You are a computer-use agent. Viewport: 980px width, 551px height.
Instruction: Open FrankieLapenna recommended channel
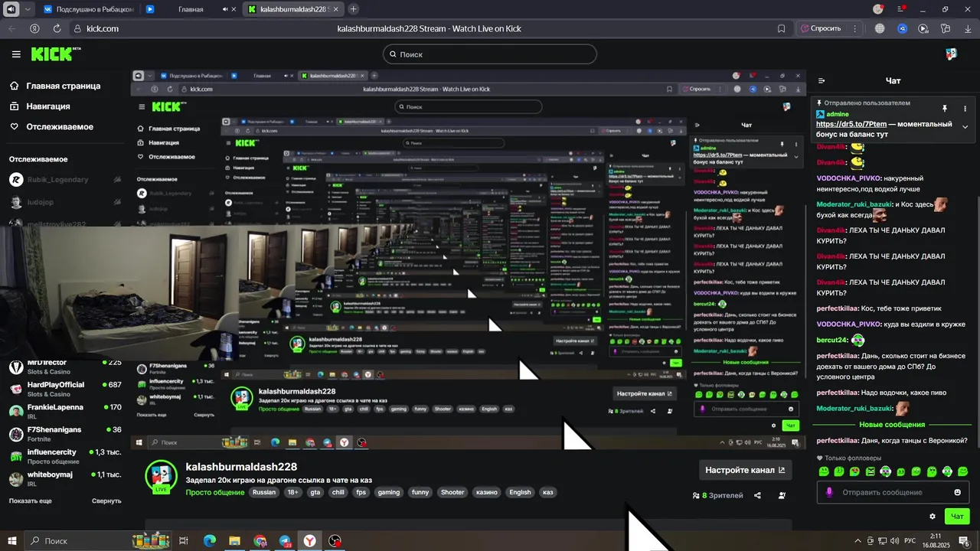click(64, 412)
